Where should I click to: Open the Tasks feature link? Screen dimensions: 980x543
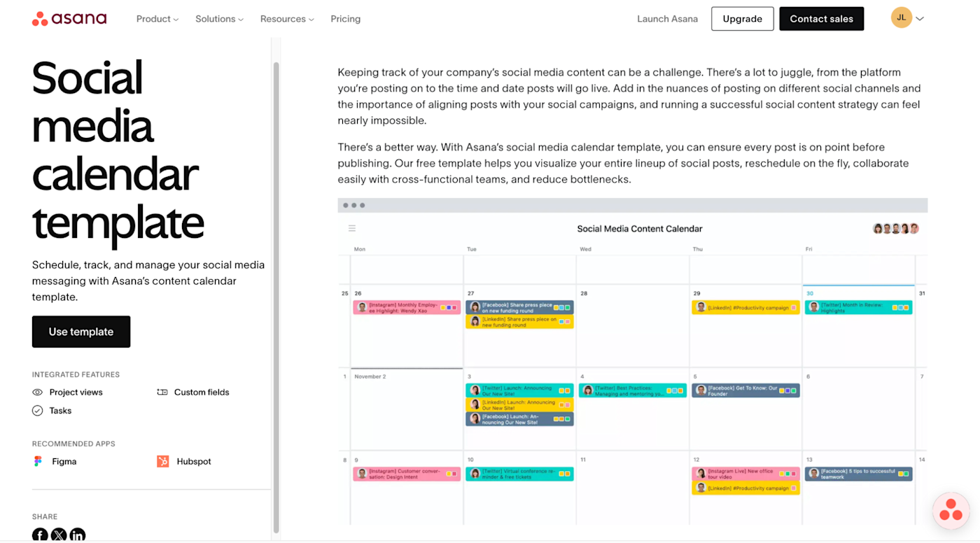pos(60,411)
